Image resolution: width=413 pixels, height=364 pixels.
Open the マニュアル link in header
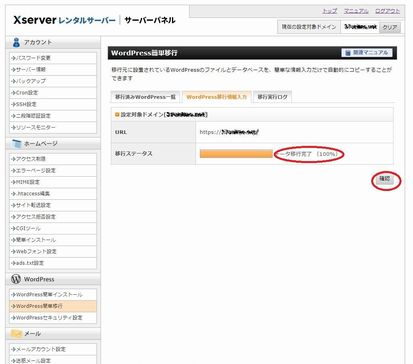tap(356, 11)
